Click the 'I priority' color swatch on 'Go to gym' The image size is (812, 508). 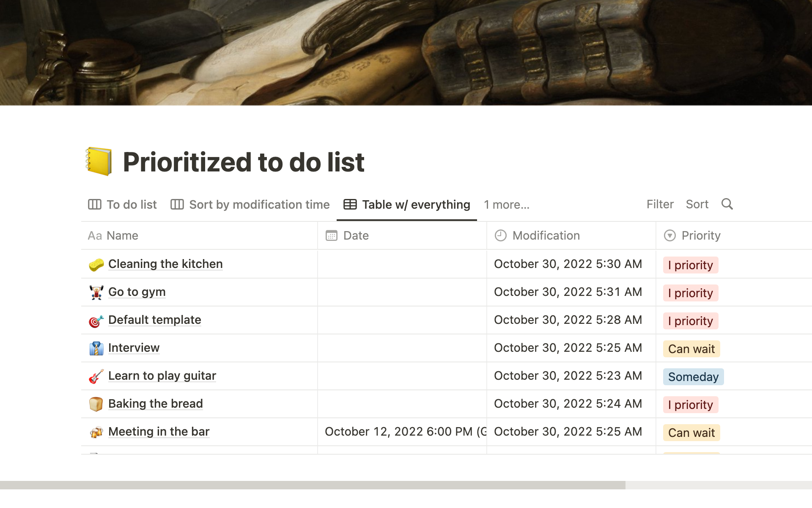[x=690, y=293]
